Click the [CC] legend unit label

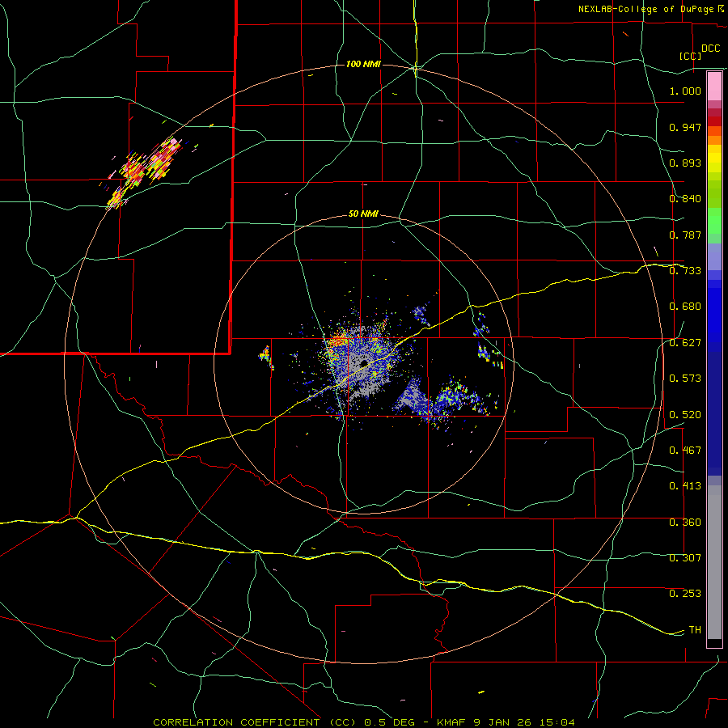(x=690, y=56)
